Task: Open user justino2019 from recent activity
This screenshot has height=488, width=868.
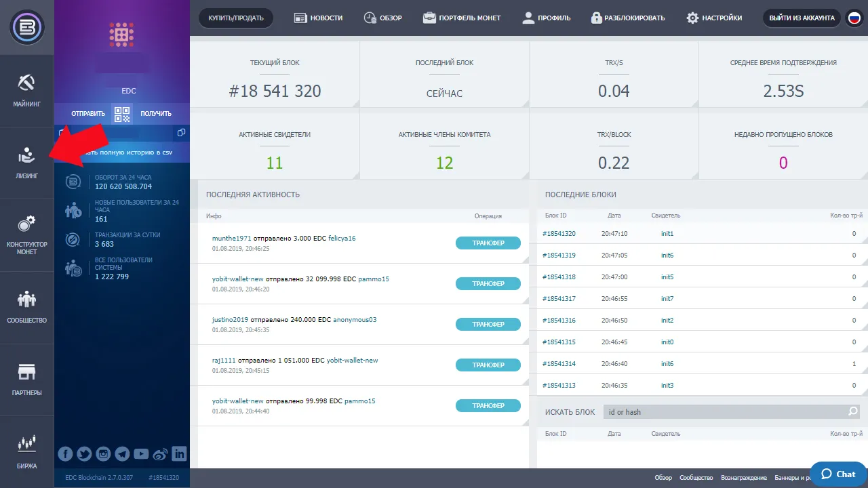Action: [x=231, y=320]
